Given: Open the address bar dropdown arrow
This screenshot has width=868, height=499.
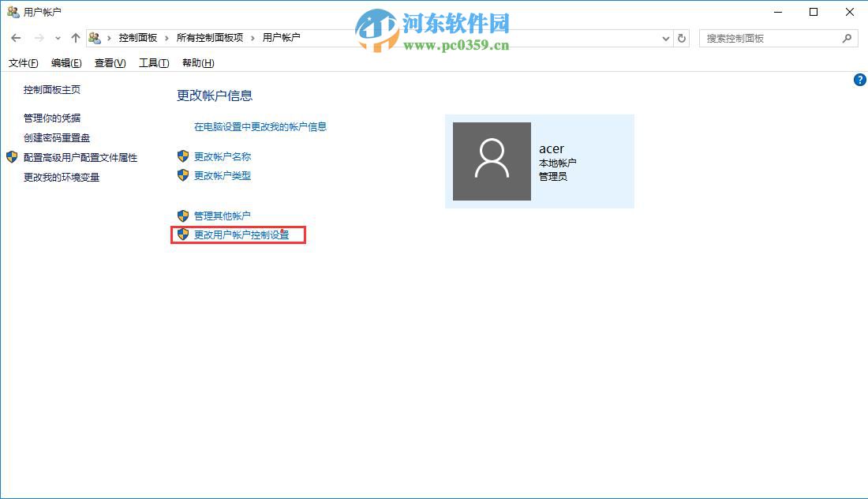Looking at the screenshot, I should tap(665, 37).
